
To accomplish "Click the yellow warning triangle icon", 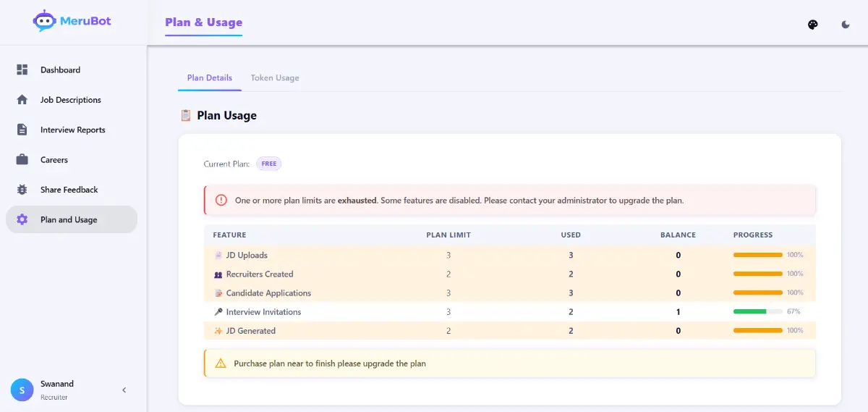I will (220, 363).
